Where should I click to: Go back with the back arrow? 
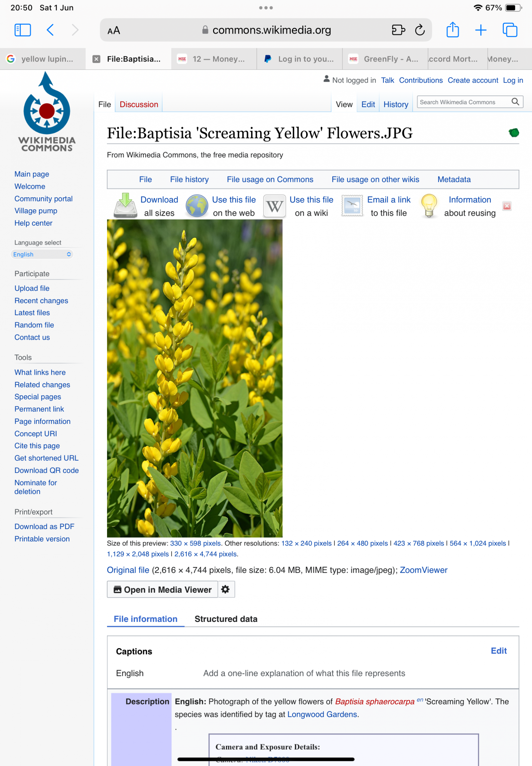point(50,30)
